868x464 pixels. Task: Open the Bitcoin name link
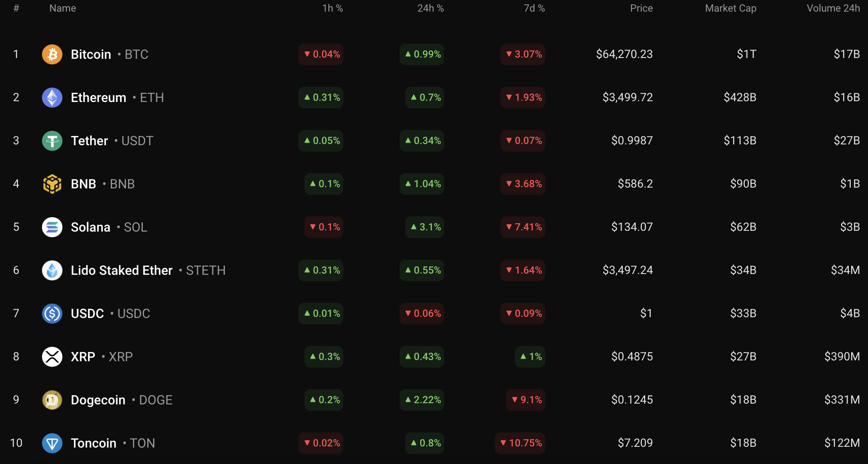91,54
